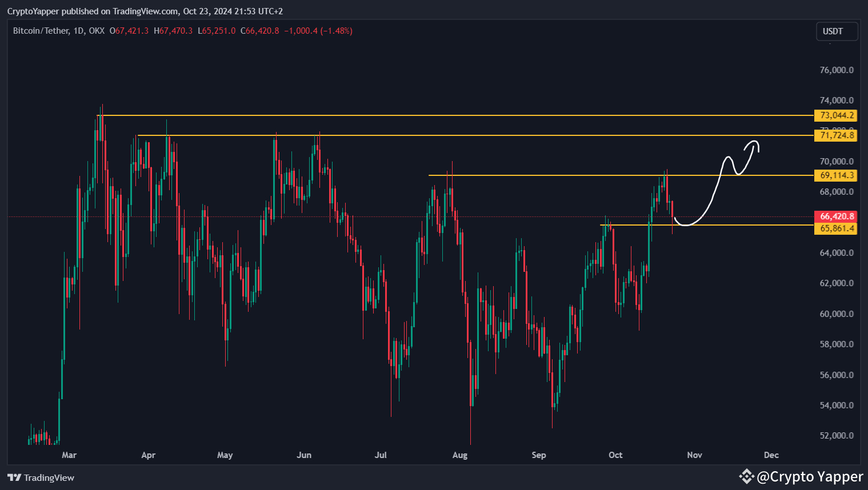Click the closing price value C66,420.8
Viewport: 868px width, 490px height.
click(x=259, y=31)
